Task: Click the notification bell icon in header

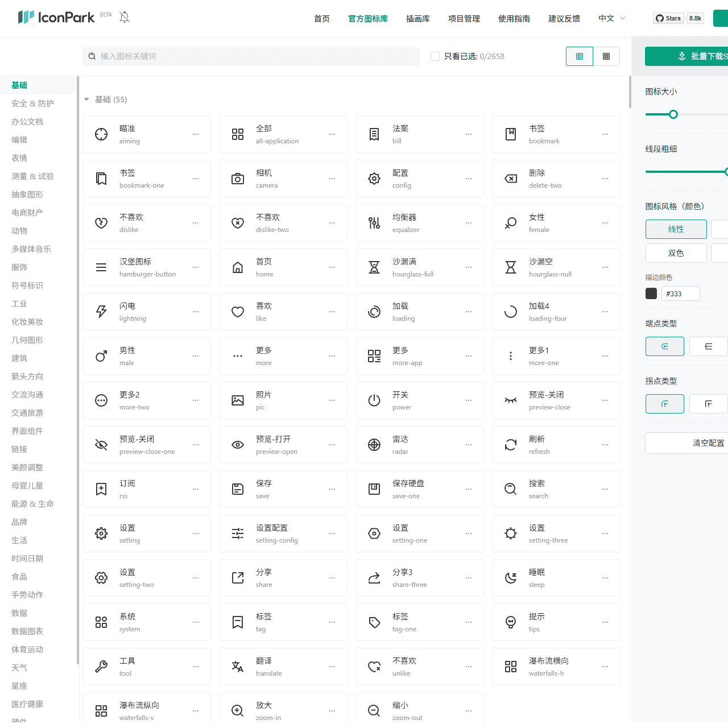Action: 125,17
